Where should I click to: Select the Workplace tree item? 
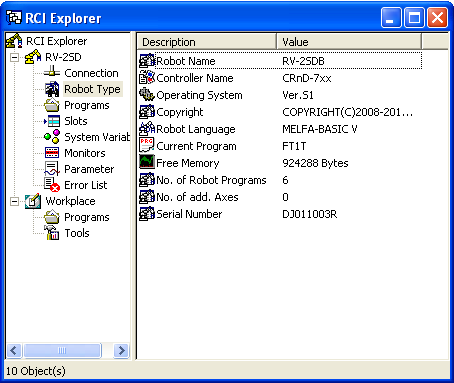[x=70, y=201]
